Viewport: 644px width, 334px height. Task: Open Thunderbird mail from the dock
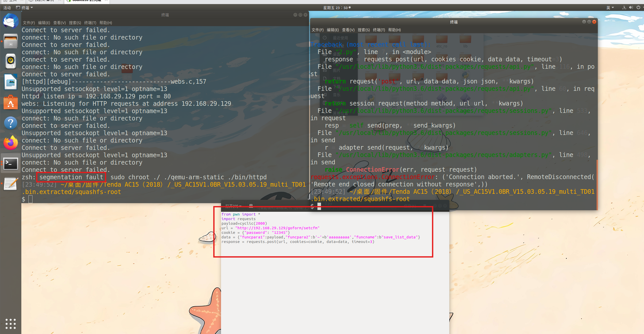click(x=11, y=21)
